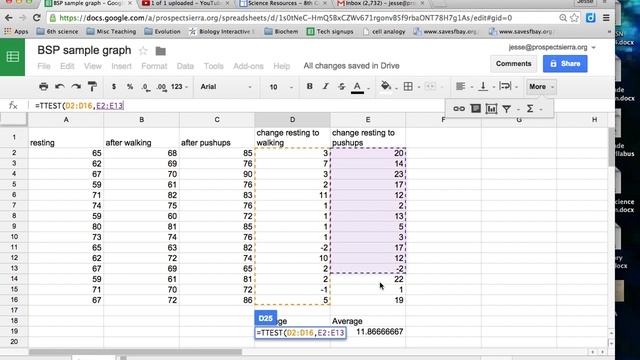Open the functions sigma menu
The width and height of the screenshot is (640, 360).
[530, 109]
